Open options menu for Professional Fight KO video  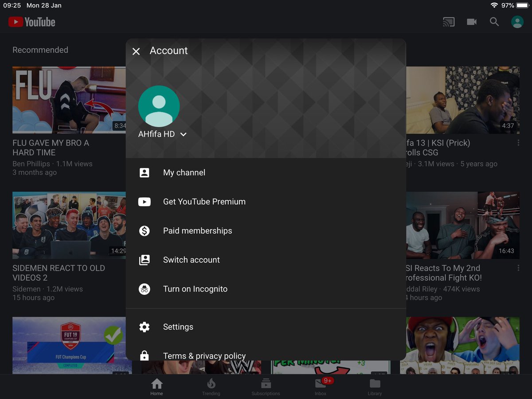pyautogui.click(x=518, y=268)
